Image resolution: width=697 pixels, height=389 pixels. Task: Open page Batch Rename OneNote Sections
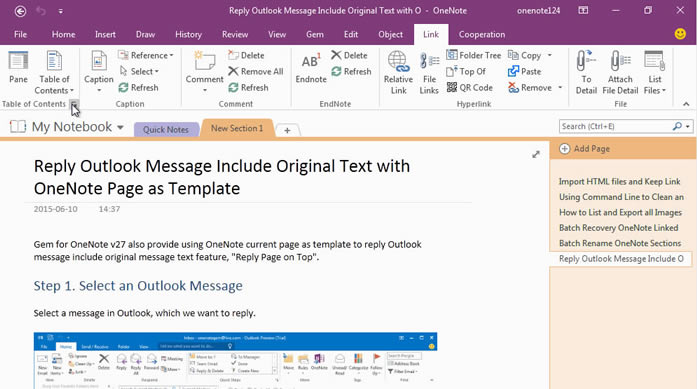tap(620, 243)
